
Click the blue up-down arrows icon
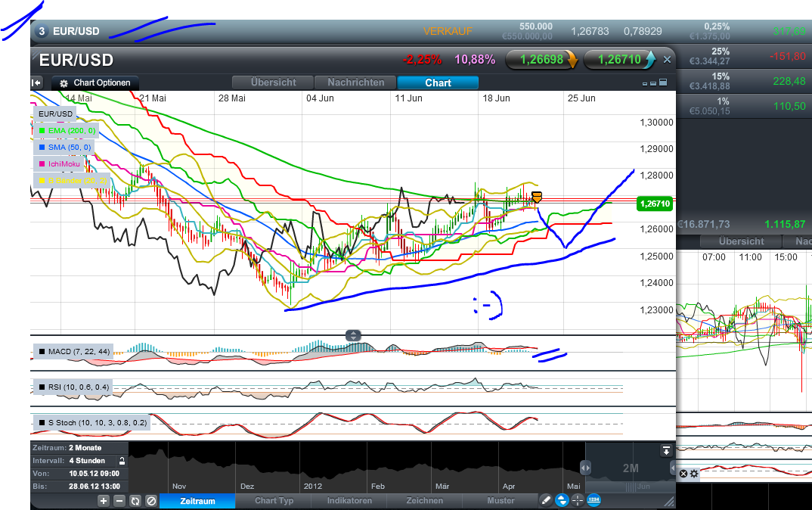tap(562, 501)
